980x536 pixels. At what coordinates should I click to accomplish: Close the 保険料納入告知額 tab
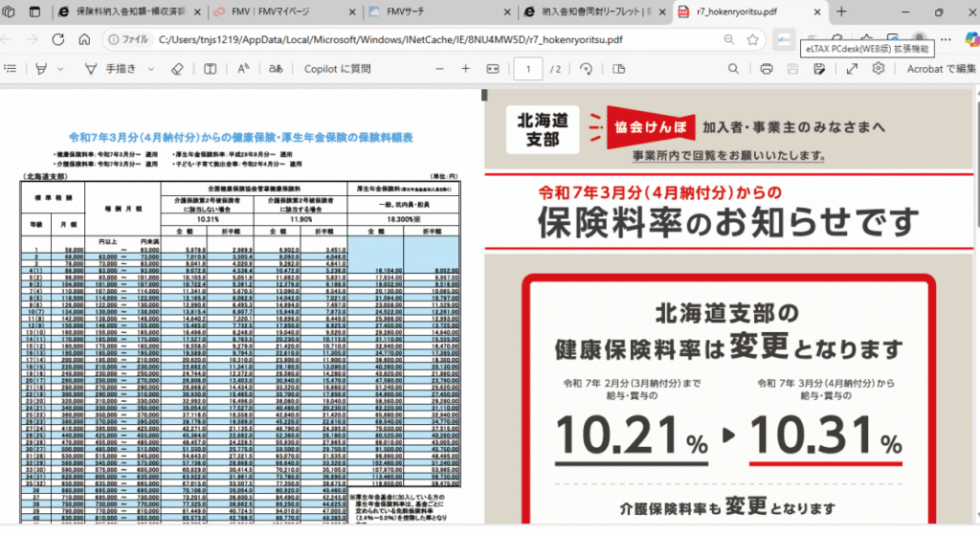(197, 11)
